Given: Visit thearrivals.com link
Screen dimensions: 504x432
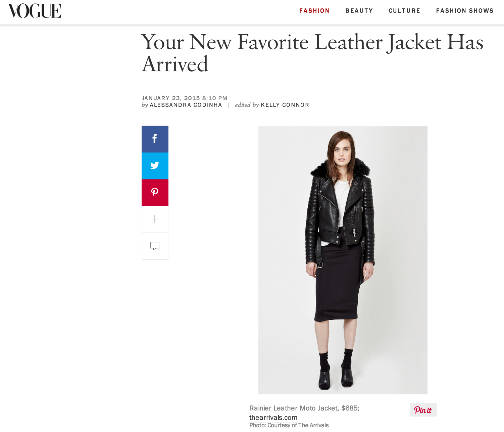Looking at the screenshot, I should [x=273, y=418].
